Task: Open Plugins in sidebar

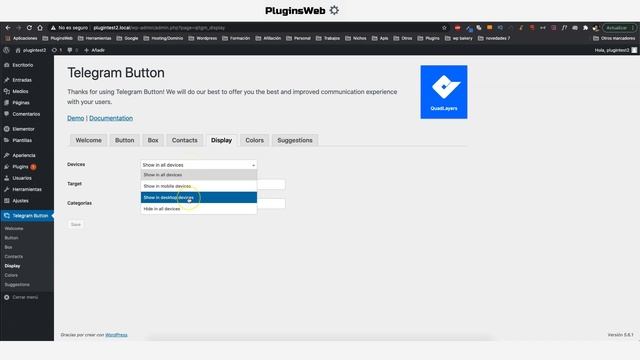Action: point(20,167)
